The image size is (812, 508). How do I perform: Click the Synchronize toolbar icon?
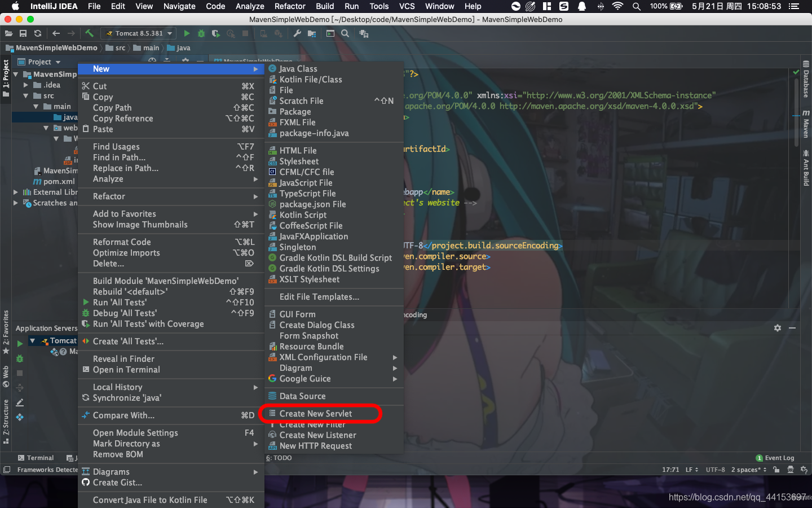pyautogui.click(x=38, y=33)
